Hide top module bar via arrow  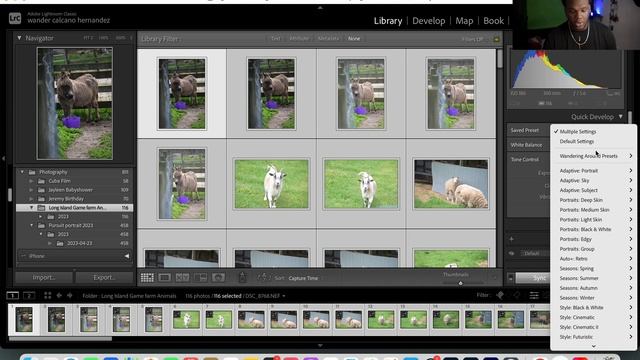(x=320, y=7)
